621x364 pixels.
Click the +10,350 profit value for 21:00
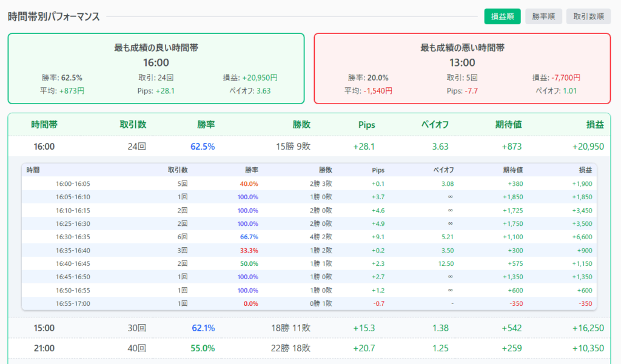[x=588, y=348]
